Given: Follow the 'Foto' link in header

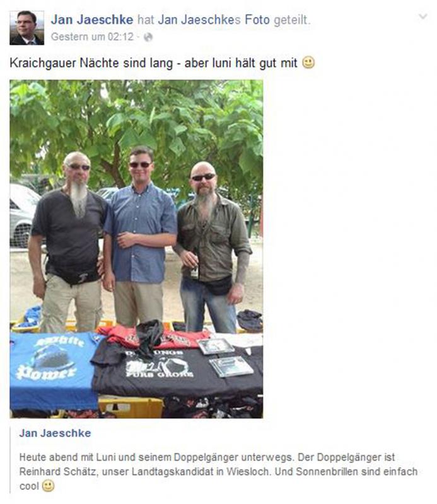Looking at the screenshot, I should point(257,20).
